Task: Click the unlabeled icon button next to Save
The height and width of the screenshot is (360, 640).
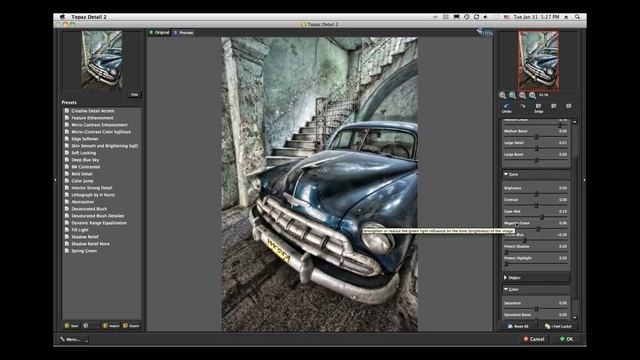Action: [x=91, y=326]
